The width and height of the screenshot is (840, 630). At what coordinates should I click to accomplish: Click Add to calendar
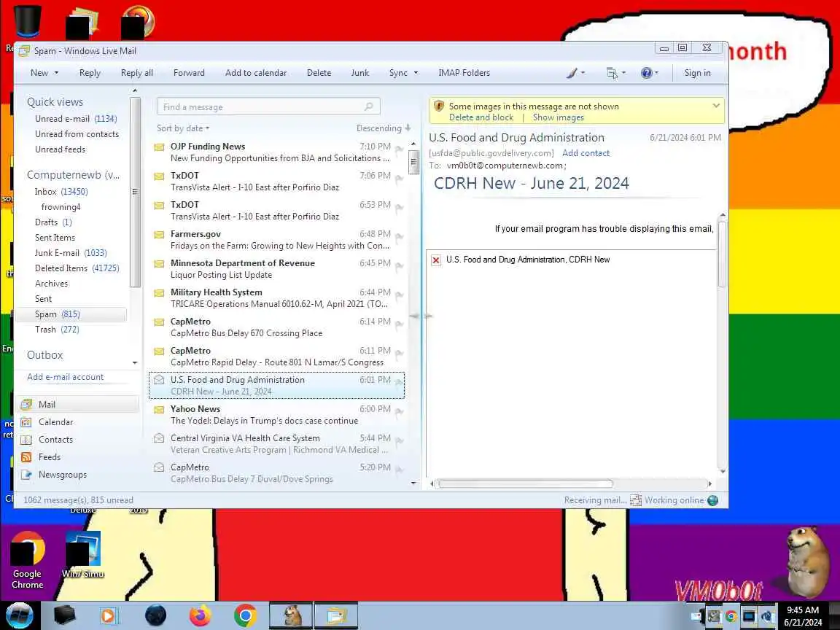click(255, 73)
